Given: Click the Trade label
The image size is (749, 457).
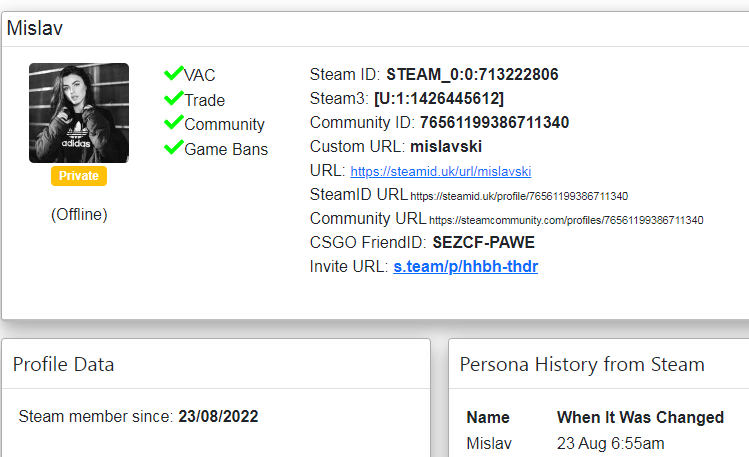Looking at the screenshot, I should pyautogui.click(x=204, y=100).
